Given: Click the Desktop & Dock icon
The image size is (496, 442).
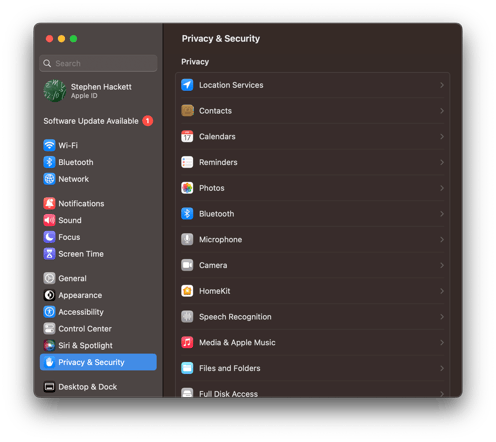Looking at the screenshot, I should (x=49, y=387).
